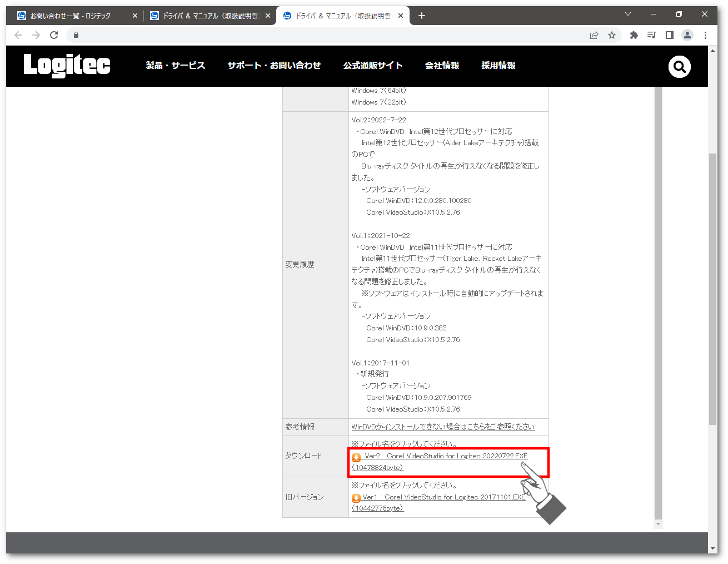Viewport: 728px width, 564px height.
Task: Open the 採用情報 menu item
Action: pyautogui.click(x=498, y=66)
